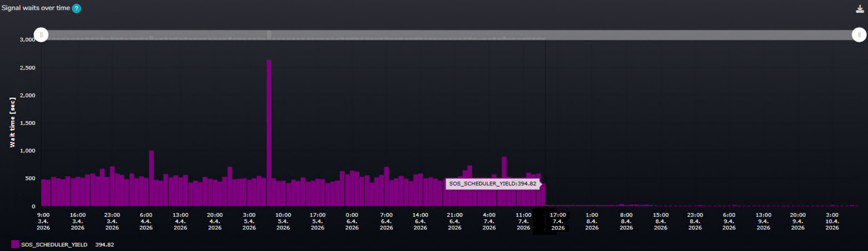Click the 1,000 y-axis value
This screenshot has height=251, width=868.
pyautogui.click(x=27, y=151)
